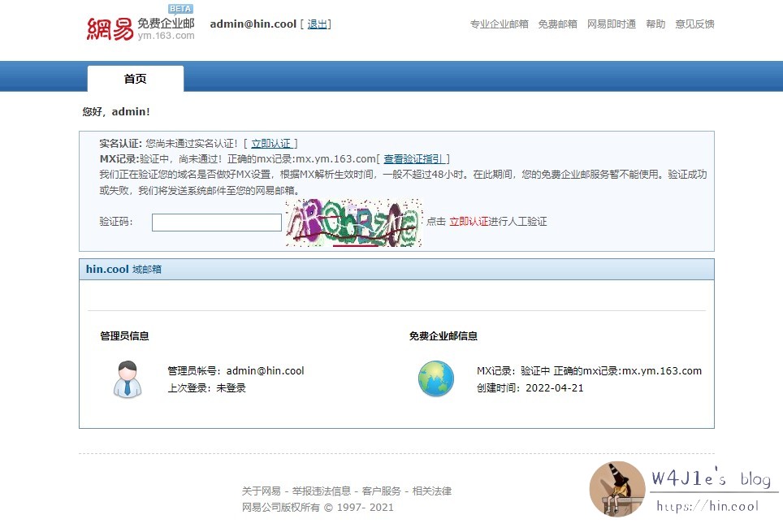Image resolution: width=783 pixels, height=532 pixels.
Task: Open 关于网易 footer link
Action: [262, 491]
